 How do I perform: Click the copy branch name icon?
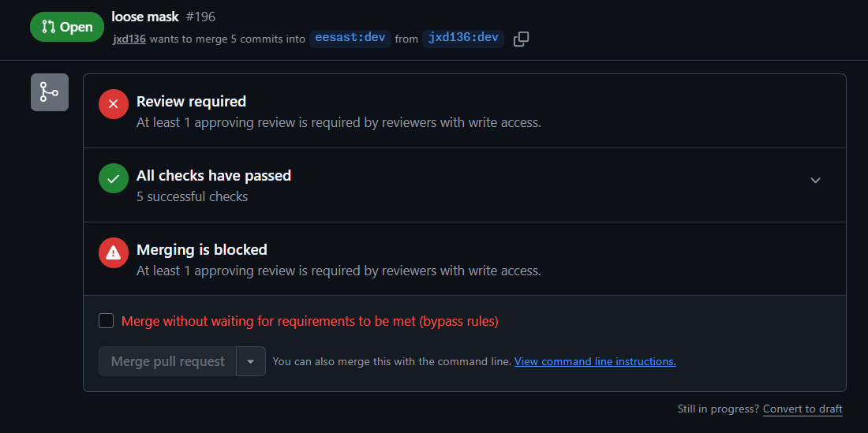pyautogui.click(x=521, y=39)
